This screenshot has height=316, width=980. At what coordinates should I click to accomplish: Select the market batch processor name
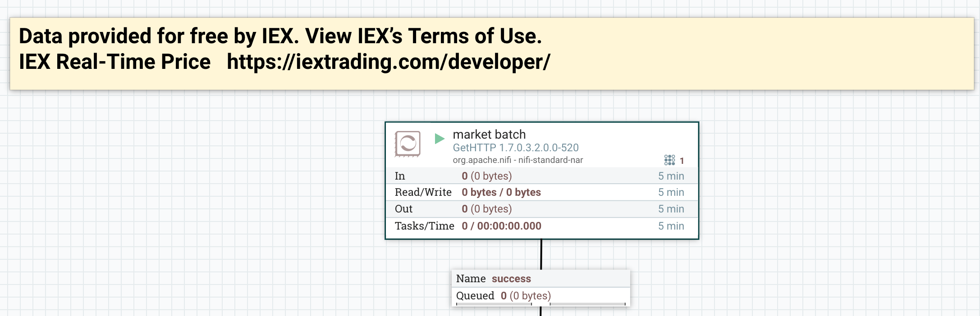tap(489, 134)
